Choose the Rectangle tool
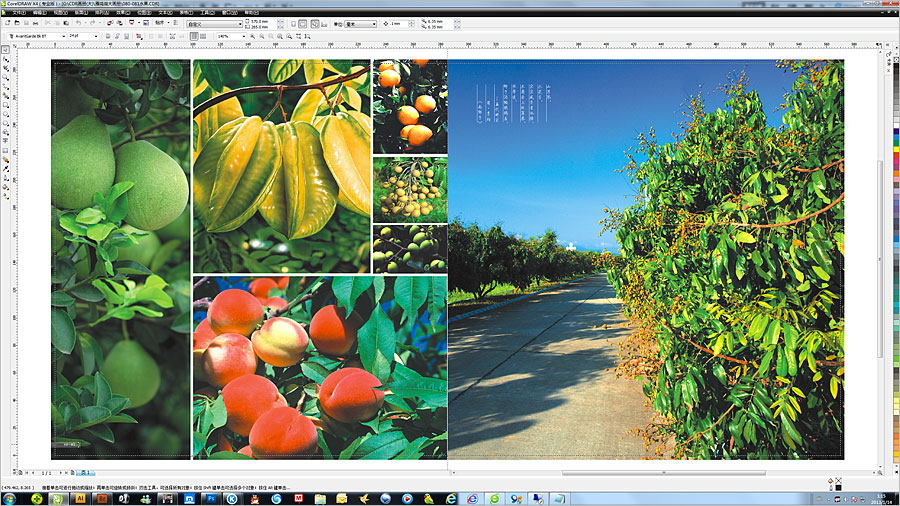This screenshot has height=506, width=900. pyautogui.click(x=6, y=103)
